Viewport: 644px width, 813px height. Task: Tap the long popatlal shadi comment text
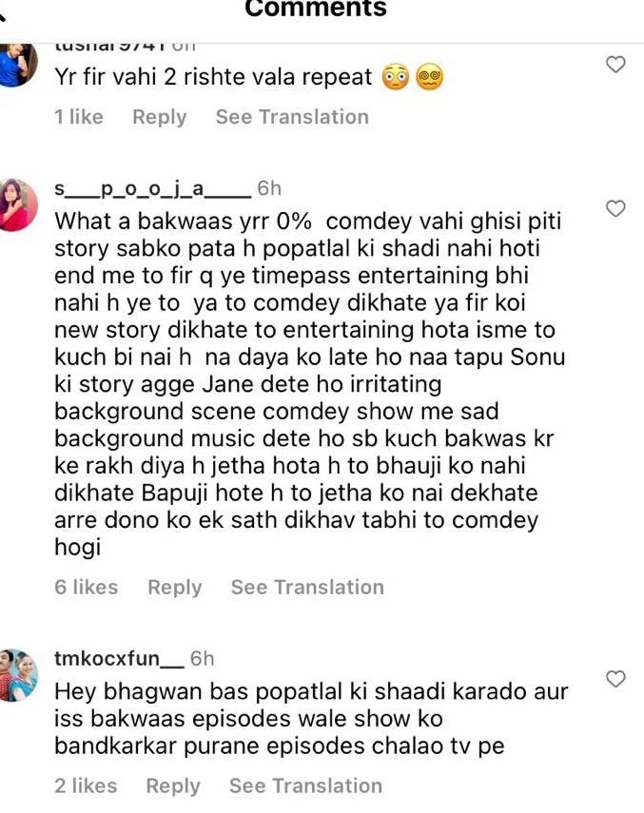tap(309, 384)
